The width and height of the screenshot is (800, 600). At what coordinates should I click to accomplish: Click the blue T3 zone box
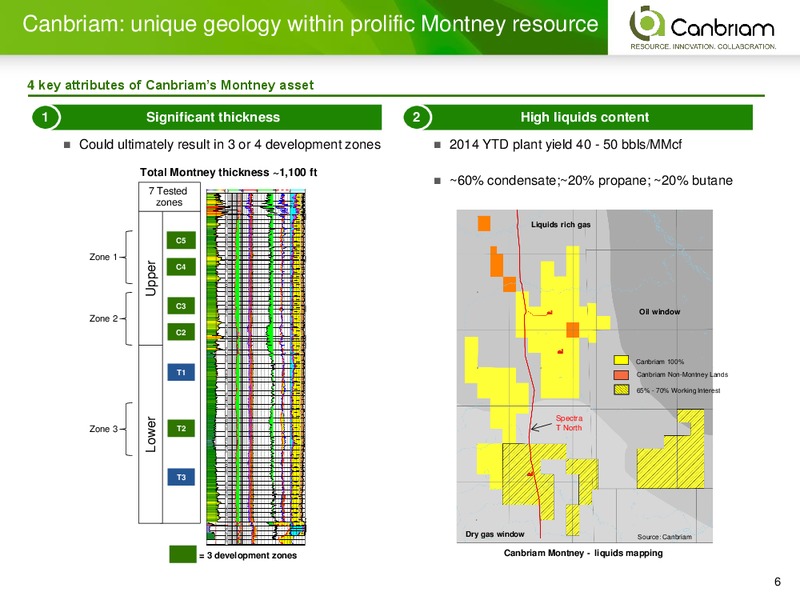point(181,477)
